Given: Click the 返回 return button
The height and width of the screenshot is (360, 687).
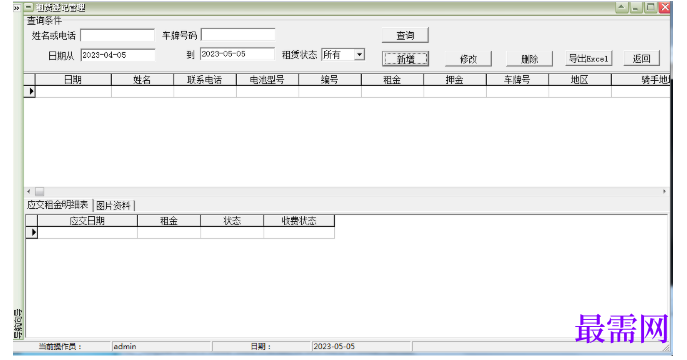Looking at the screenshot, I should [x=641, y=58].
